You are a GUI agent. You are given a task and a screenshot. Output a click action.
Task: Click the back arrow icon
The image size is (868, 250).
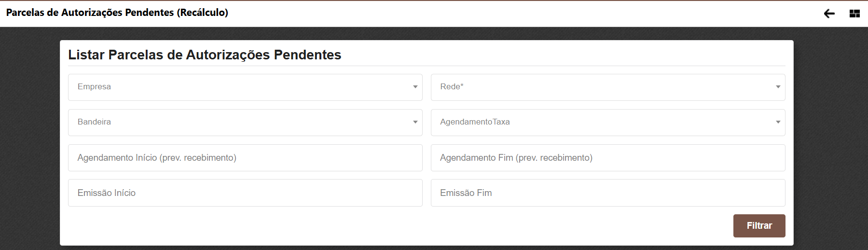click(x=829, y=14)
